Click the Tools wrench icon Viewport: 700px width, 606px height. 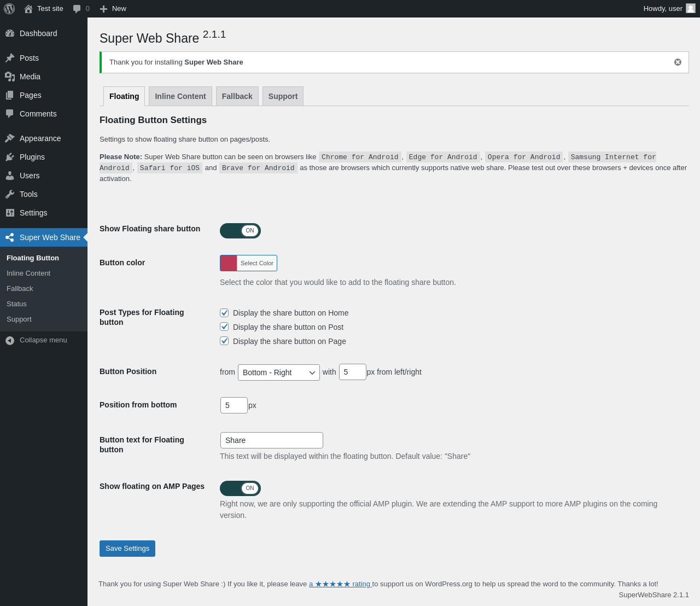pyautogui.click(x=10, y=194)
